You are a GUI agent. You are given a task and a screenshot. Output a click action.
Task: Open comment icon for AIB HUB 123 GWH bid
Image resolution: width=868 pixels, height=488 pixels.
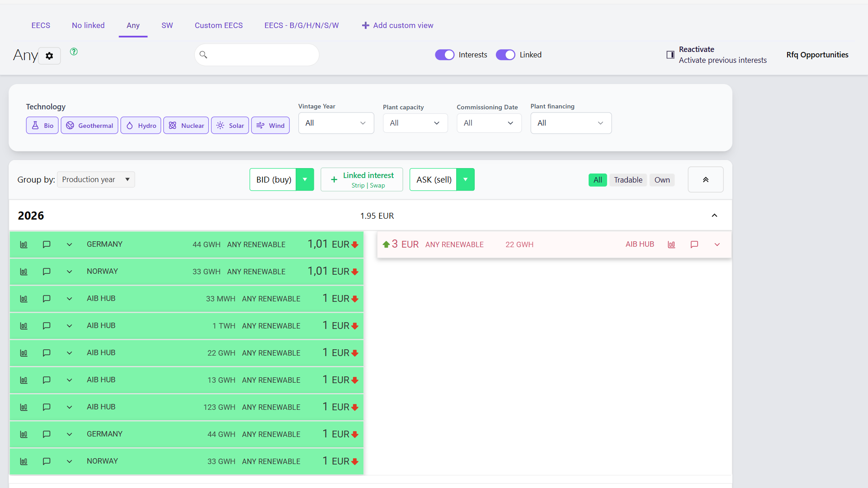47,407
